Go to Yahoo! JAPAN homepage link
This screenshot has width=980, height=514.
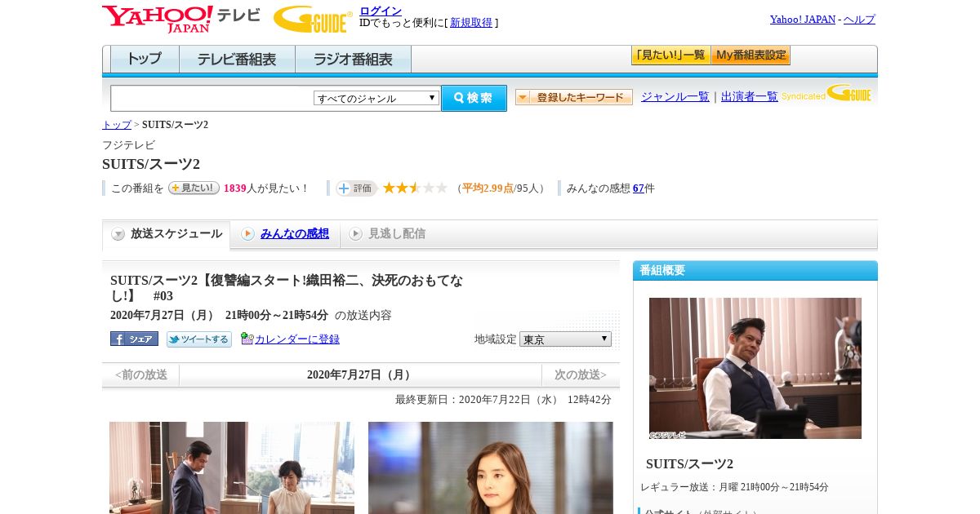pos(802,19)
